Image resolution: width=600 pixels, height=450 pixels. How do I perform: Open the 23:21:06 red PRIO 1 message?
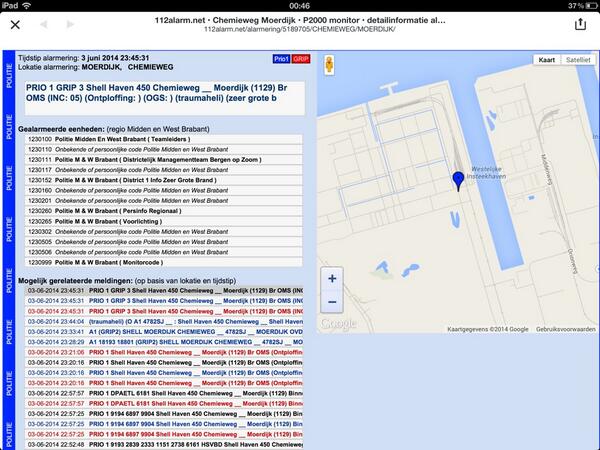[x=165, y=352]
